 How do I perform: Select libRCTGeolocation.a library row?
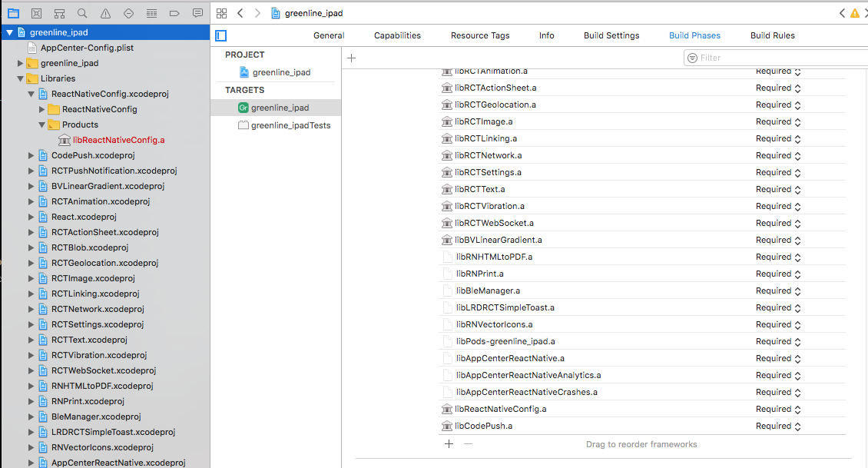(642, 105)
